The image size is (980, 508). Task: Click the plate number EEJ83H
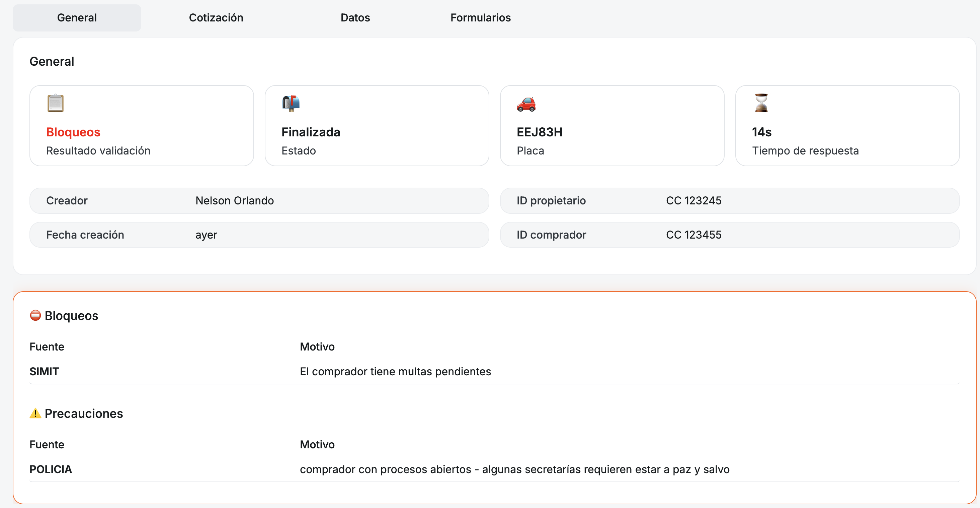click(540, 132)
